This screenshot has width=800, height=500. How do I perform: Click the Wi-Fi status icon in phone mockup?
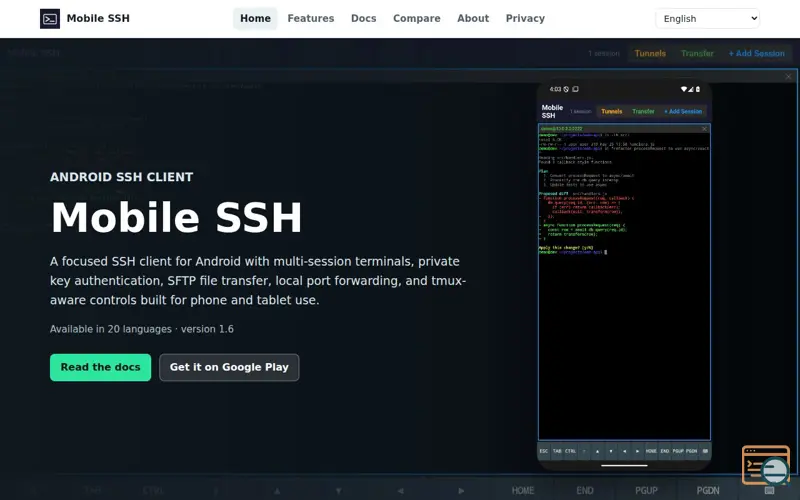click(x=684, y=89)
